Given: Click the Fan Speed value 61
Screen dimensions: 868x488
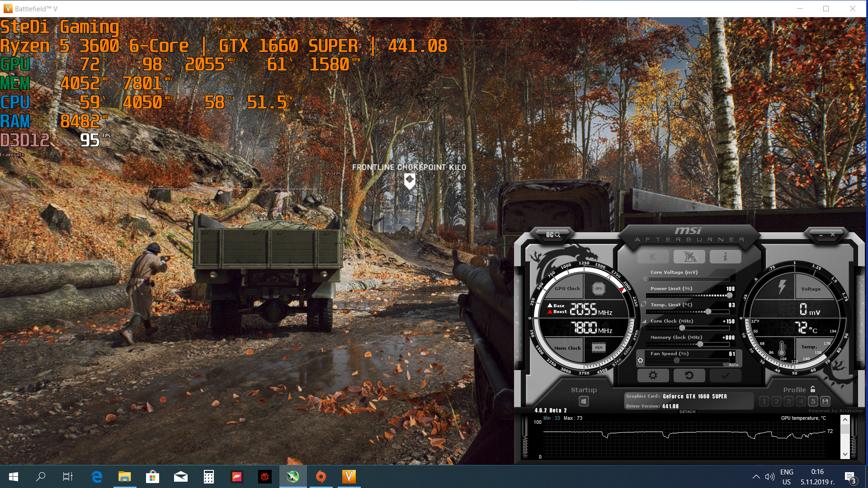Looking at the screenshot, I should 732,354.
